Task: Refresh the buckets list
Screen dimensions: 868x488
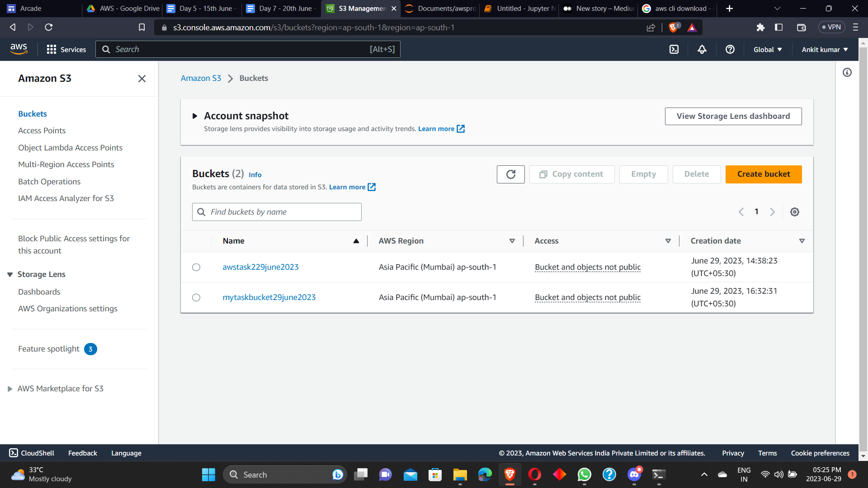Action: pyautogui.click(x=510, y=174)
